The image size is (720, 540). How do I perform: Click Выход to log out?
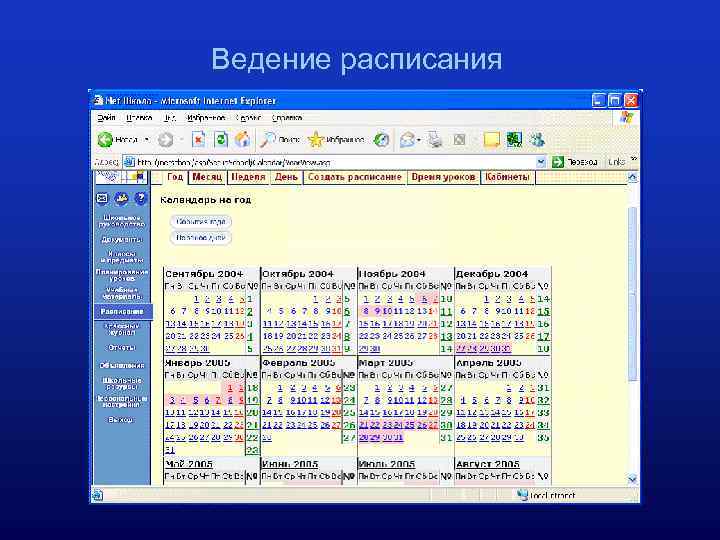[121, 420]
